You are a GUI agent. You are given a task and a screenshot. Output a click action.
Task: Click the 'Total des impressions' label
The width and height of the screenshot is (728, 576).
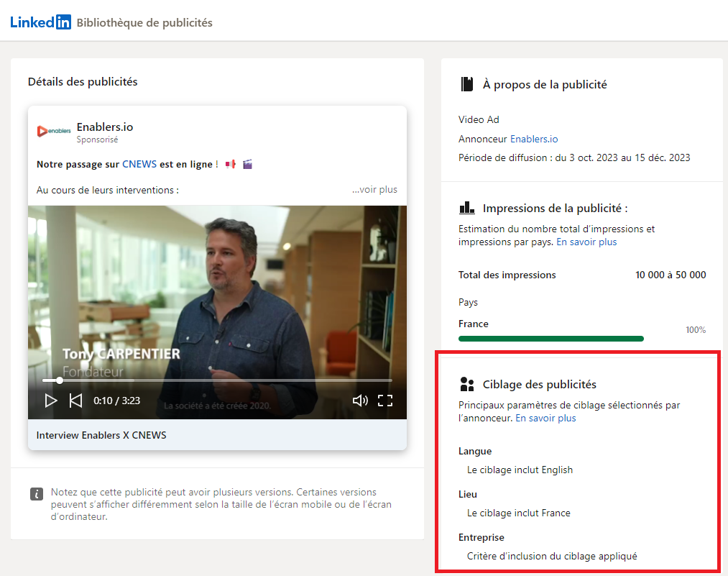pos(507,275)
